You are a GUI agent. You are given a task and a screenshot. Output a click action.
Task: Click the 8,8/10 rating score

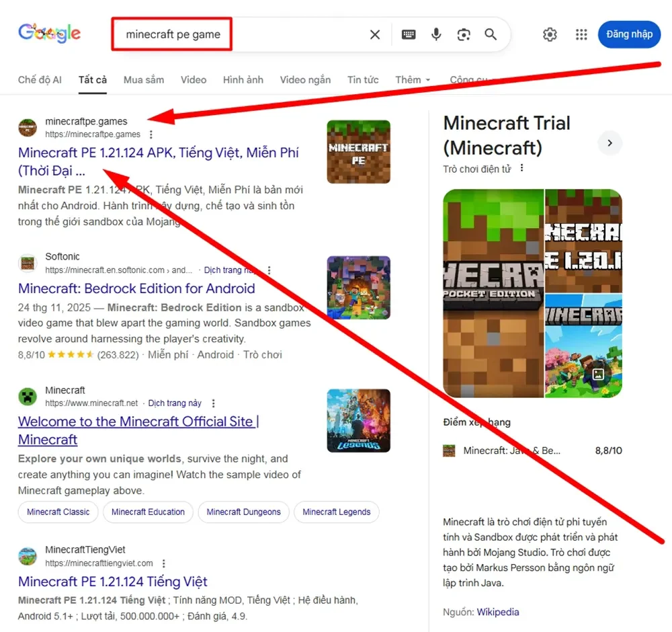[x=609, y=450]
